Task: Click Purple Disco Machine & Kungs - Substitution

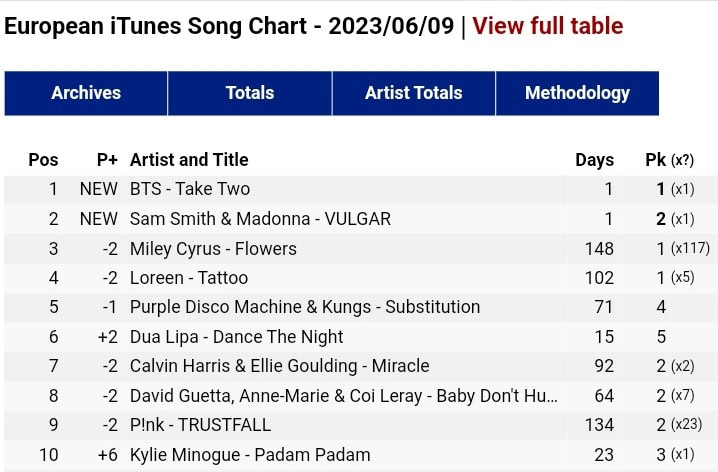Action: [x=305, y=307]
